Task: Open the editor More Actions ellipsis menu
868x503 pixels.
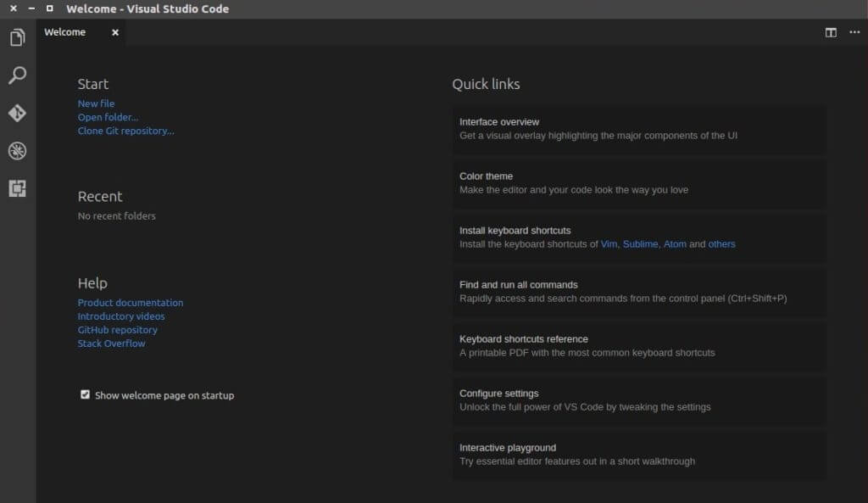Action: [x=854, y=32]
